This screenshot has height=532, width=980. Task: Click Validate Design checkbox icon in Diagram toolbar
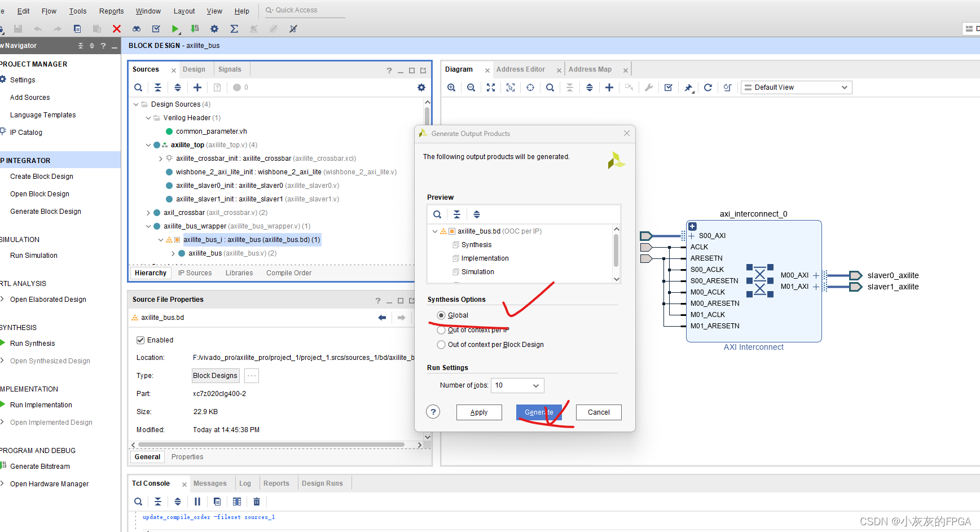coord(669,87)
